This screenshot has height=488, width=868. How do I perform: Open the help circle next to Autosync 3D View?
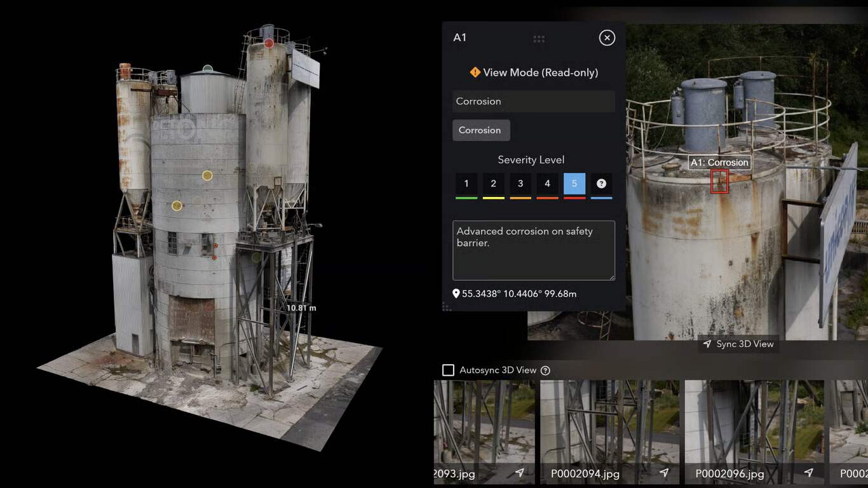[545, 370]
